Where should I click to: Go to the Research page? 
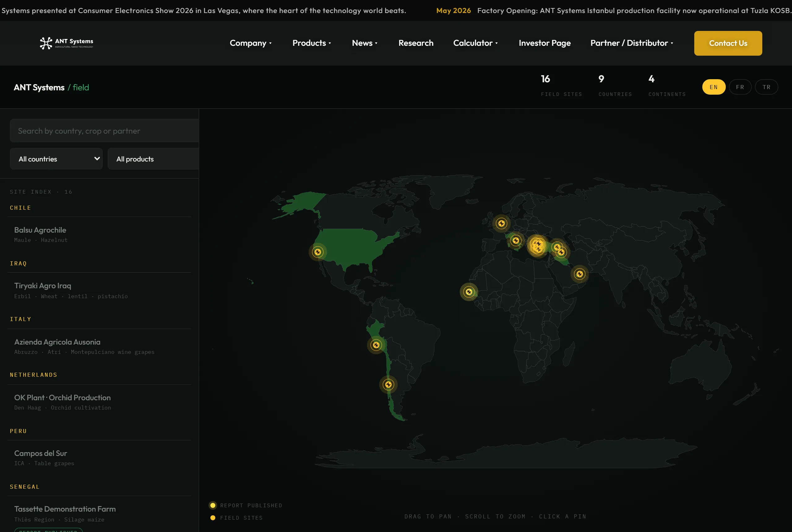coord(416,43)
